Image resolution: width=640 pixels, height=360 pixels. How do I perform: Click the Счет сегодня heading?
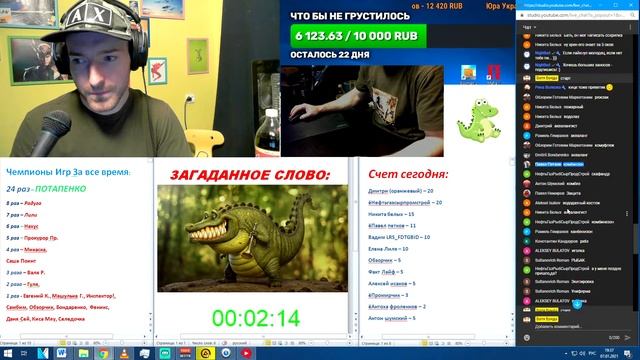pos(408,174)
